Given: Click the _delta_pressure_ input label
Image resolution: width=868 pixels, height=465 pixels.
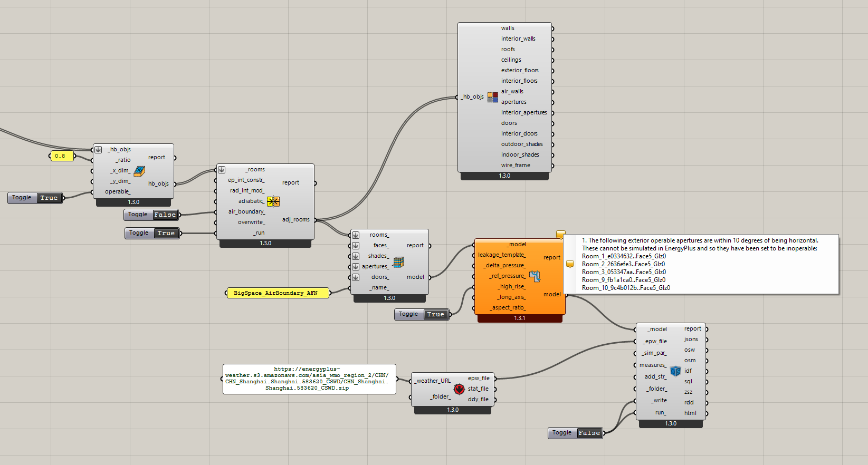Looking at the screenshot, I should pos(504,266).
